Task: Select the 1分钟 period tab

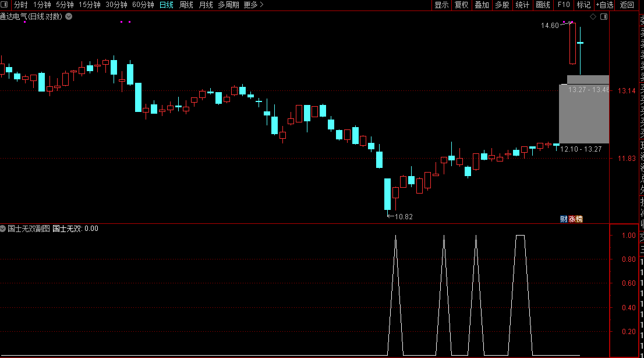Action: (x=42, y=5)
